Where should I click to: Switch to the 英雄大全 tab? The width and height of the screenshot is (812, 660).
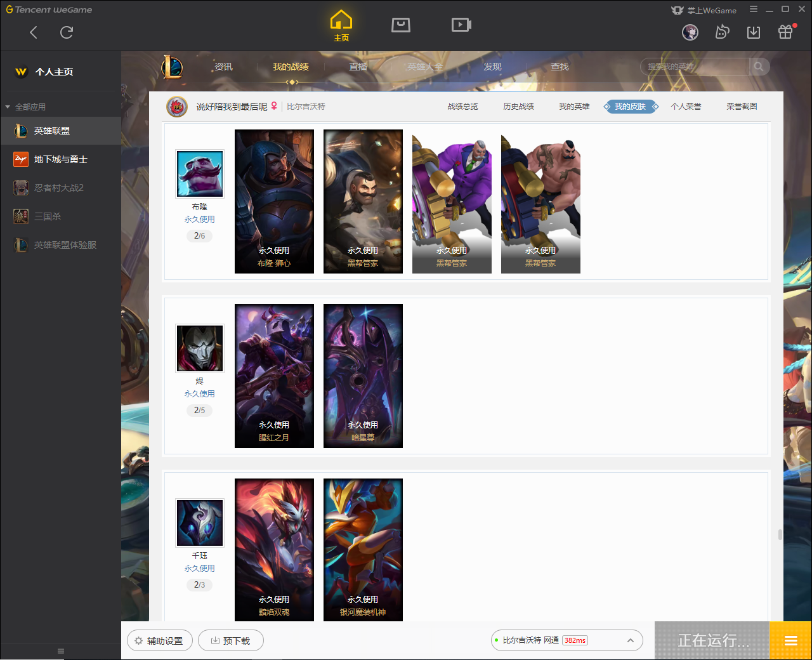tap(425, 67)
